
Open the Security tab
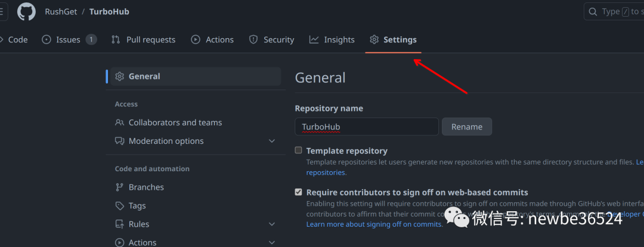271,40
